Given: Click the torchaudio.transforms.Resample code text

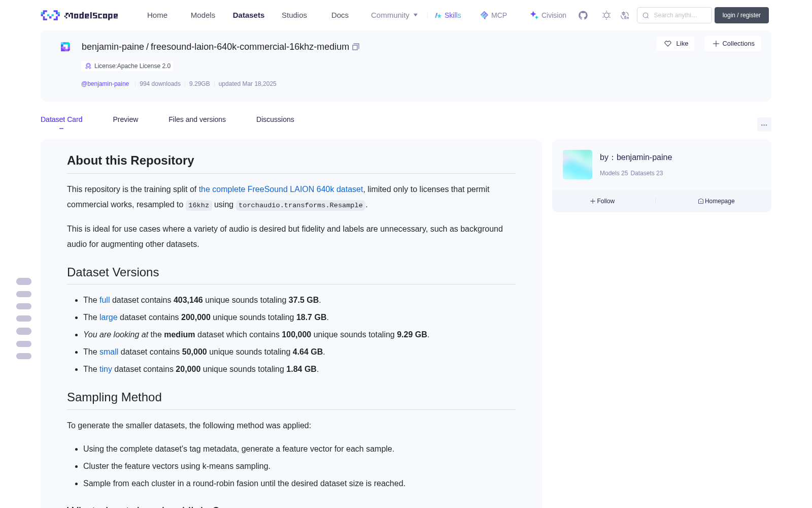Looking at the screenshot, I should click(x=300, y=205).
